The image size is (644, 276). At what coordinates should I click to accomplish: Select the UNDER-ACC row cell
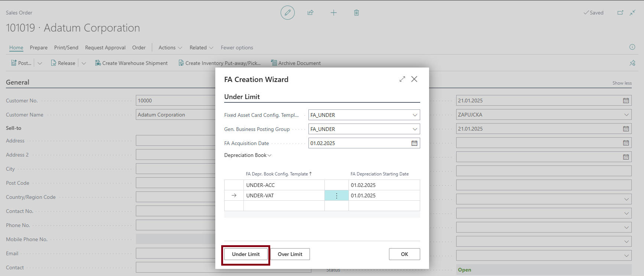[x=284, y=185]
